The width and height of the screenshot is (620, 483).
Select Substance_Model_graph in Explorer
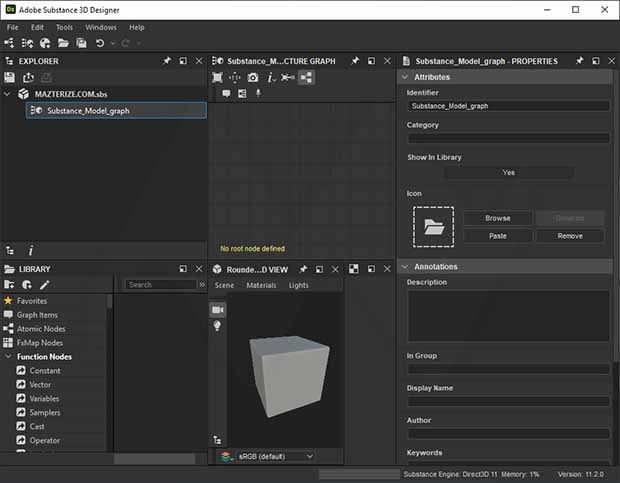116,111
